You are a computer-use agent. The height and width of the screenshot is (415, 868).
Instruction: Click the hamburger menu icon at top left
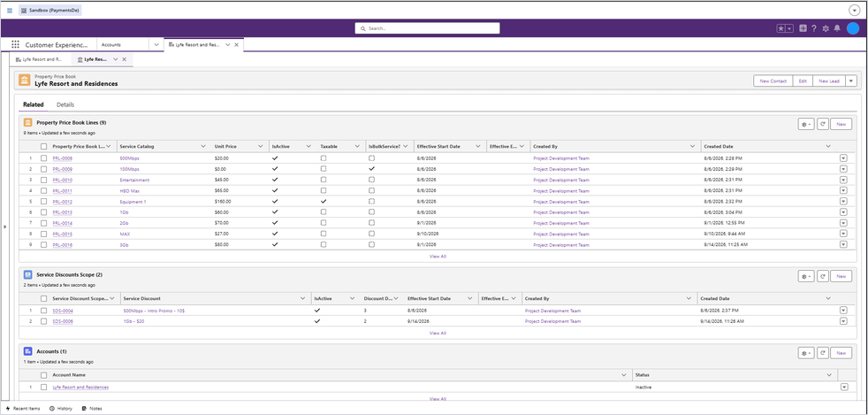[10, 11]
